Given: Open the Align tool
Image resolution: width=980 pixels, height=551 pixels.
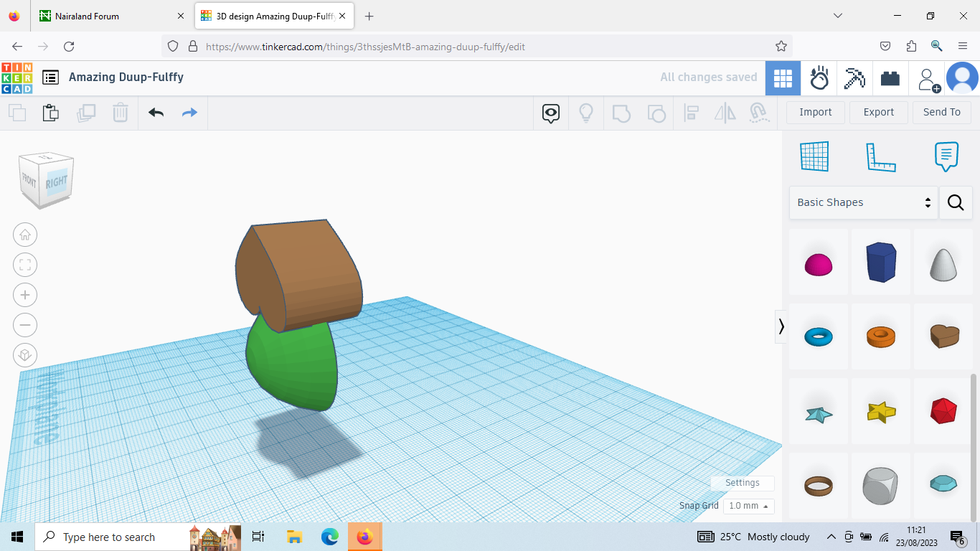Looking at the screenshot, I should coord(691,113).
